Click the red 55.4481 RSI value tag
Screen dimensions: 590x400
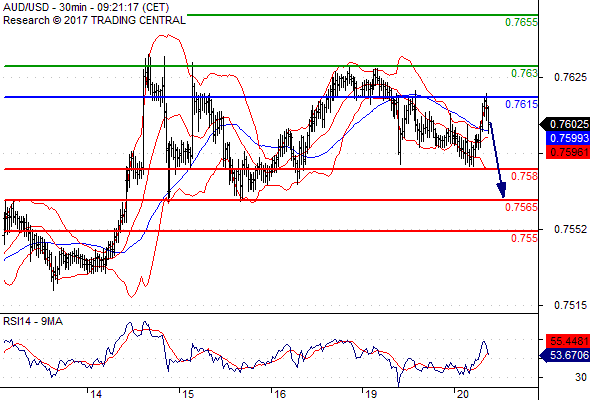[567, 341]
